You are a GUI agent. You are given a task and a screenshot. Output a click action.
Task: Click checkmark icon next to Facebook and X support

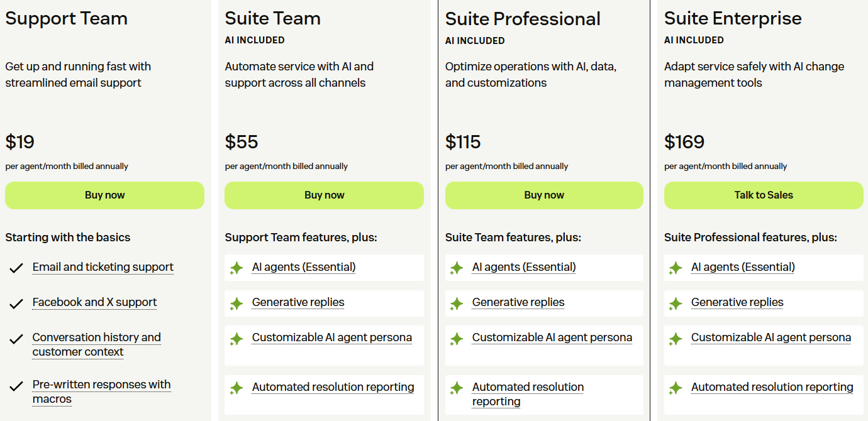click(16, 303)
